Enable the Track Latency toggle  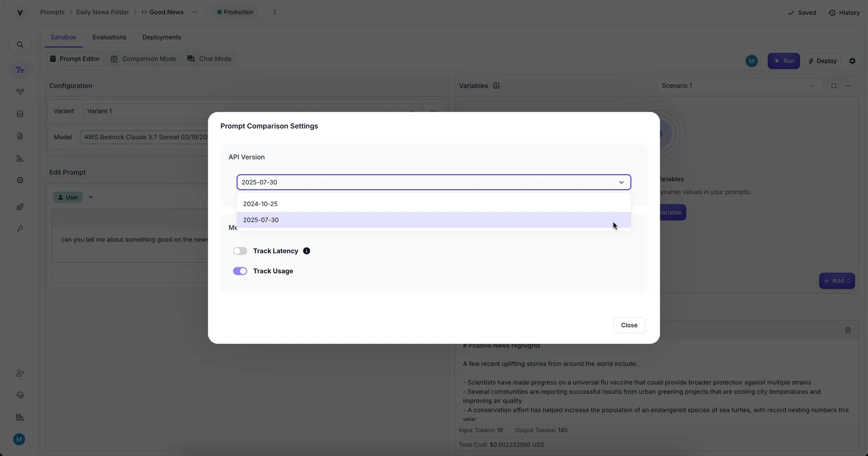240,251
